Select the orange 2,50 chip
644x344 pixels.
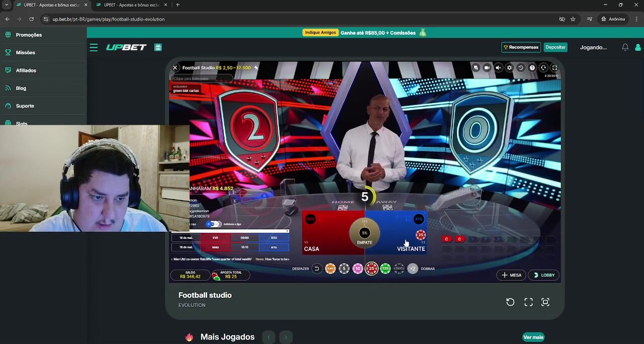point(330,269)
